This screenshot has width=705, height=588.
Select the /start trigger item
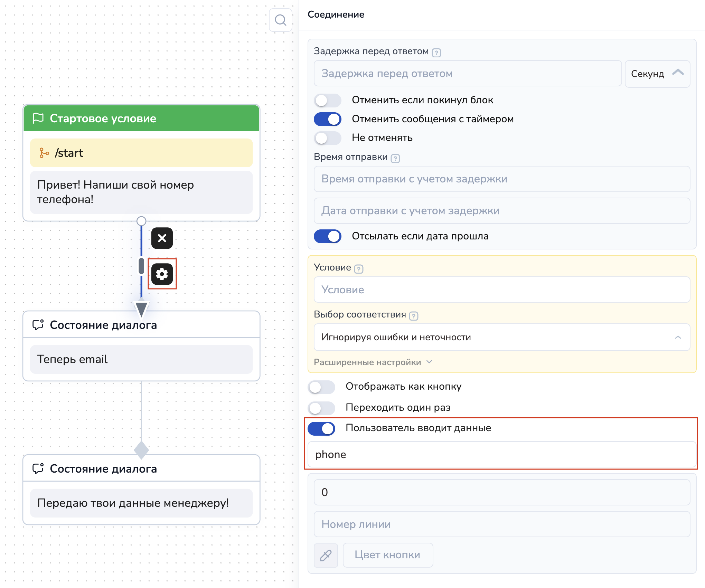[141, 153]
